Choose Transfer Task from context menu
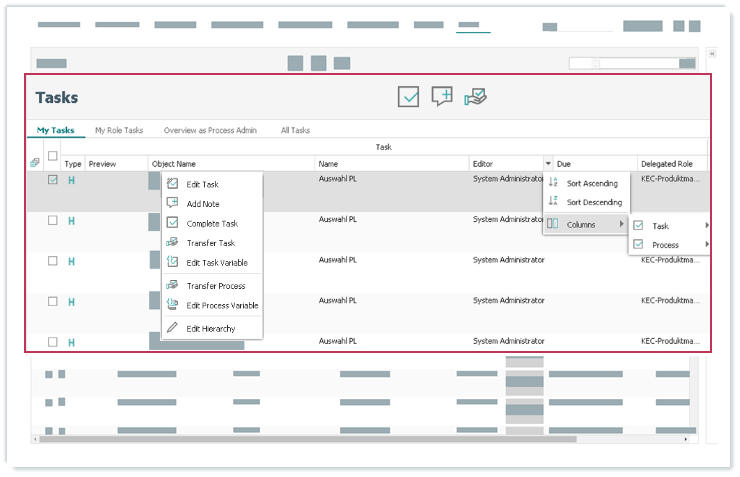Screen dimensions: 740x477 [x=212, y=243]
